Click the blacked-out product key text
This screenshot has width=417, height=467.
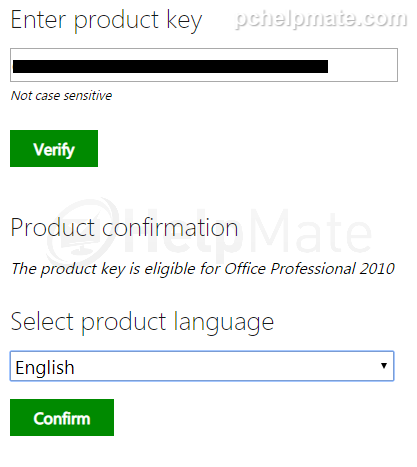point(170,66)
